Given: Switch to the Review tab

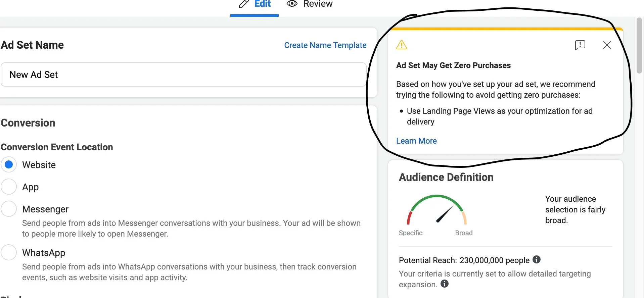Looking at the screenshot, I should click(x=317, y=4).
